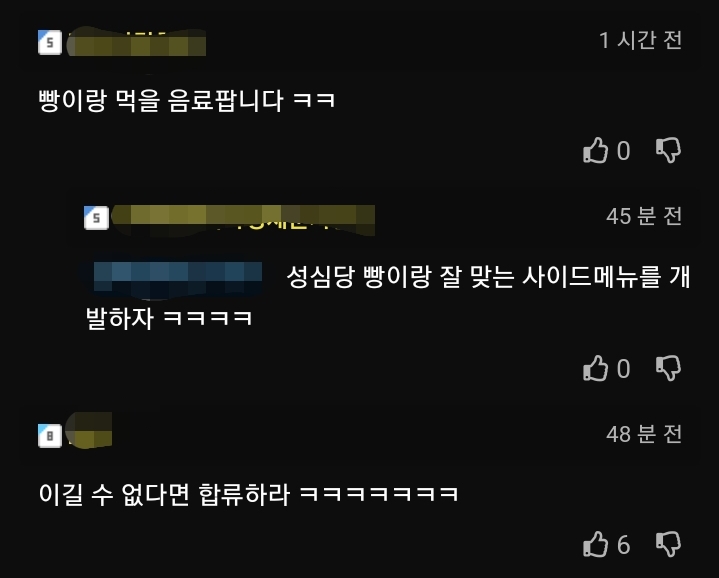
Task: Open the 48분 전 commenter's username
Action: click(x=89, y=430)
